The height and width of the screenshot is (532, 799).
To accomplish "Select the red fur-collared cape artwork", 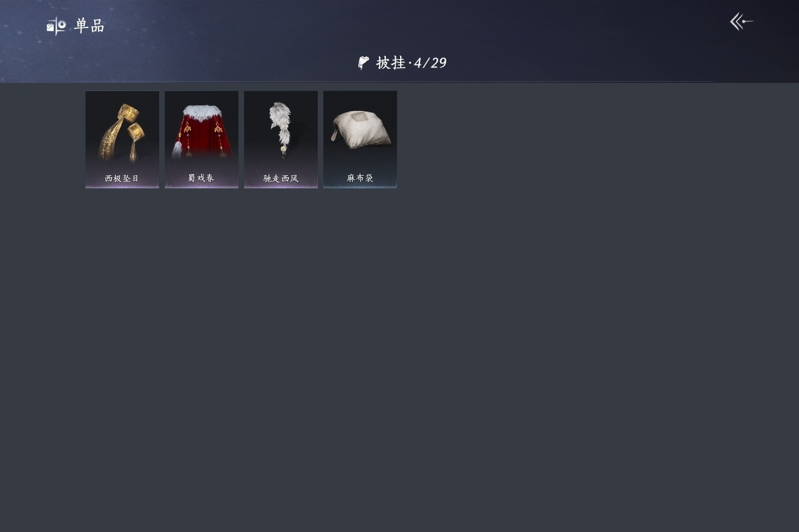I will point(202,131).
